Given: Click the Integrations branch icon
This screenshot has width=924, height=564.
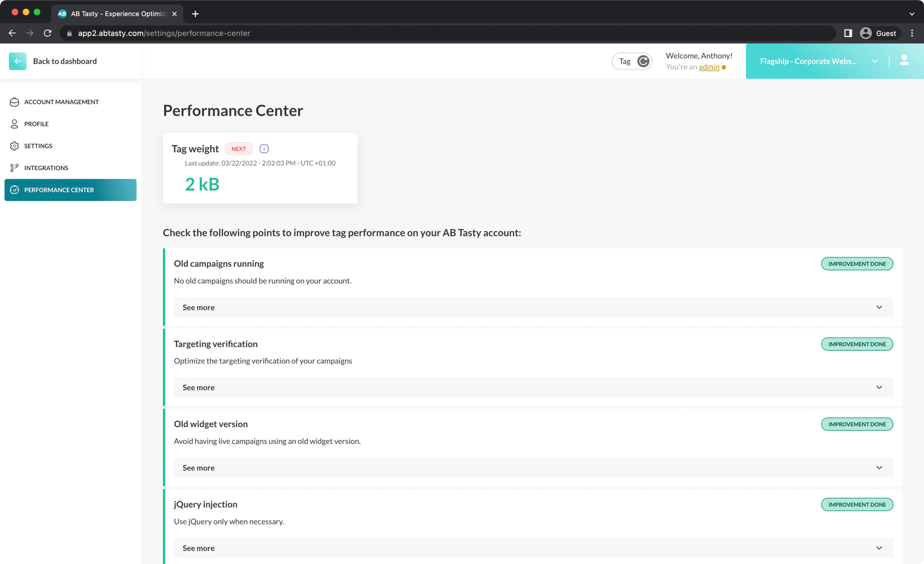Looking at the screenshot, I should (14, 168).
